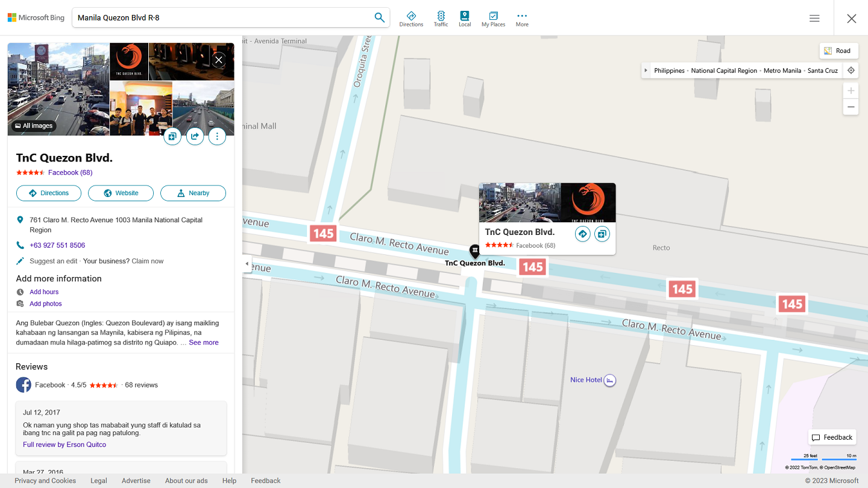Toggle the Traffic layer

pyautogui.click(x=441, y=19)
